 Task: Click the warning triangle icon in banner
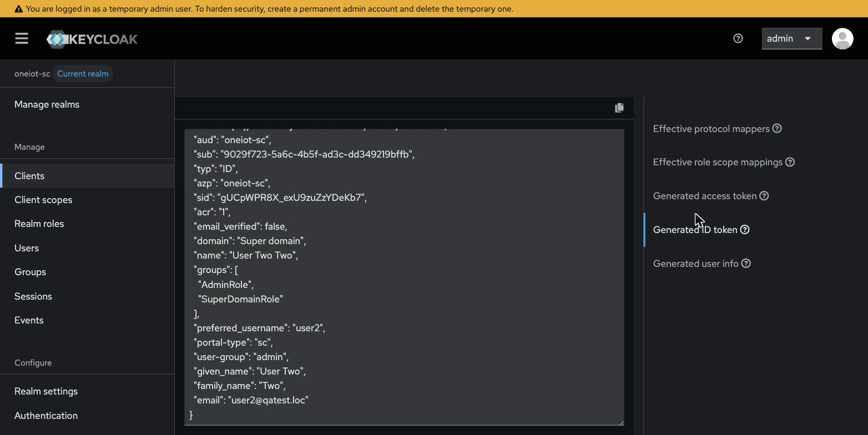pos(18,9)
